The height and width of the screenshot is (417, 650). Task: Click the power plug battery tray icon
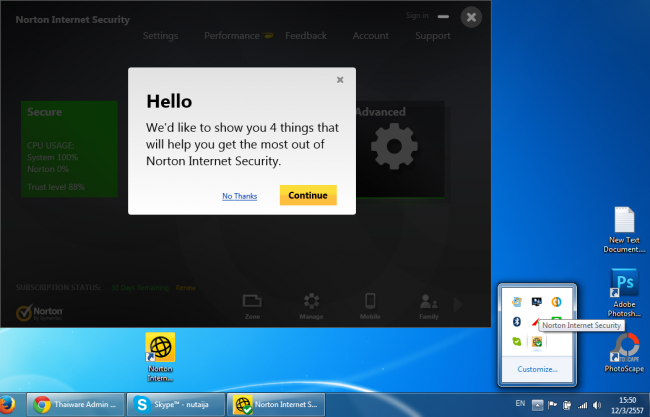point(567,405)
